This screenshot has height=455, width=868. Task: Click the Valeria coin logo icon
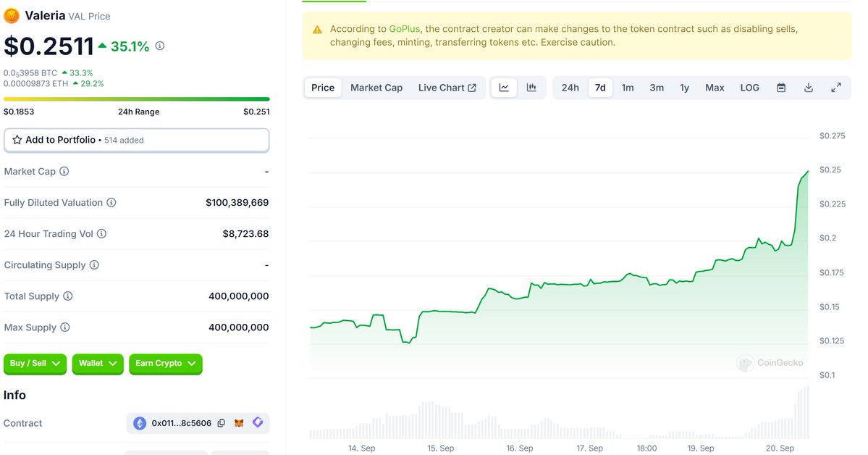coord(11,15)
